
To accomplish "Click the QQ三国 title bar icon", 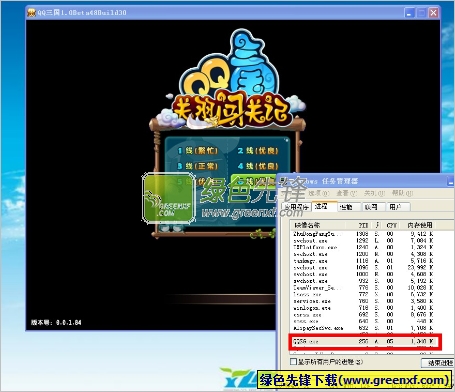I will point(31,13).
